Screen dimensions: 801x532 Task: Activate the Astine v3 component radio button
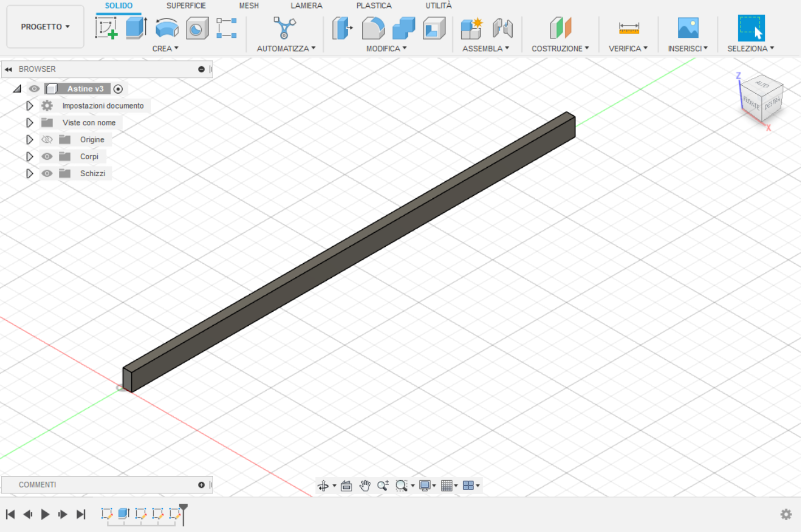point(118,89)
